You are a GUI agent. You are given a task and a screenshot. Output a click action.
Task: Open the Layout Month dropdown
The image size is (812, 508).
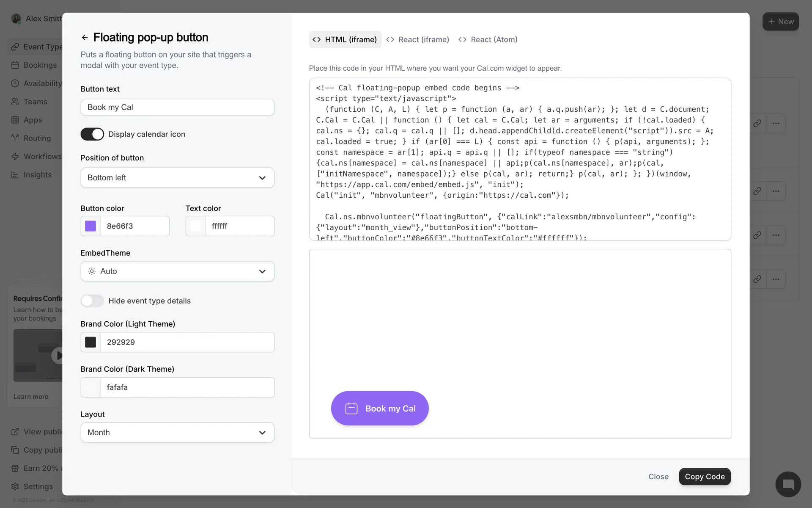tap(177, 433)
